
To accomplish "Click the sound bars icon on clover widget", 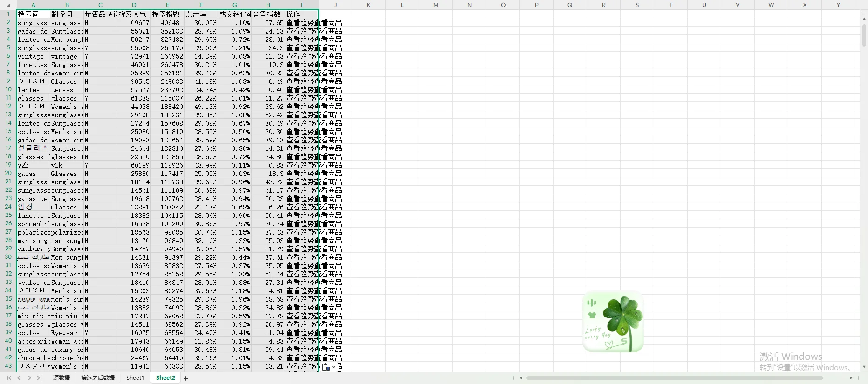I will coord(592,303).
